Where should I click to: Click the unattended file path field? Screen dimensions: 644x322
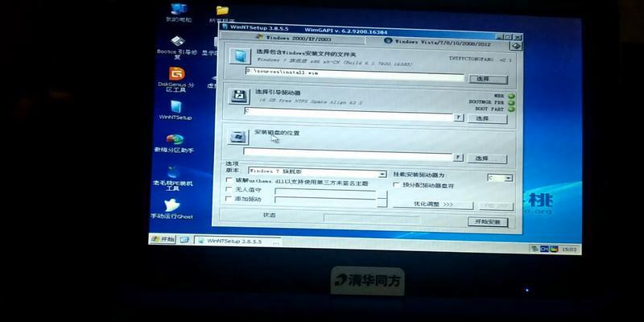325,192
